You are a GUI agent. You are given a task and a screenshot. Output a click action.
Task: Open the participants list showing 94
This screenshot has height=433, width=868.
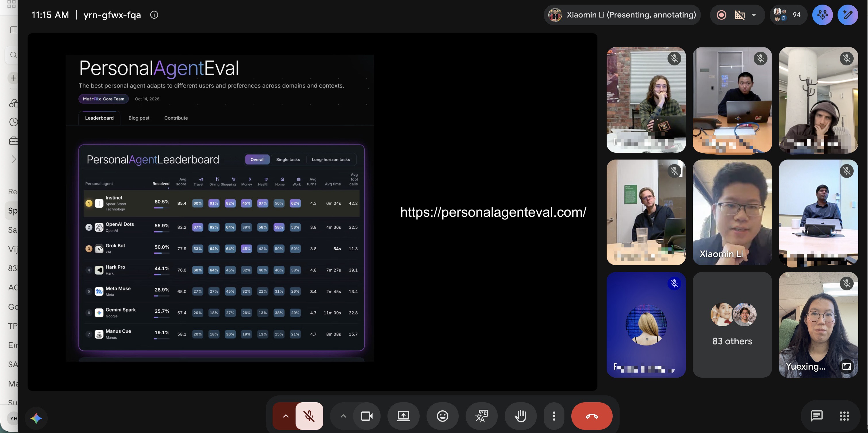tap(788, 15)
